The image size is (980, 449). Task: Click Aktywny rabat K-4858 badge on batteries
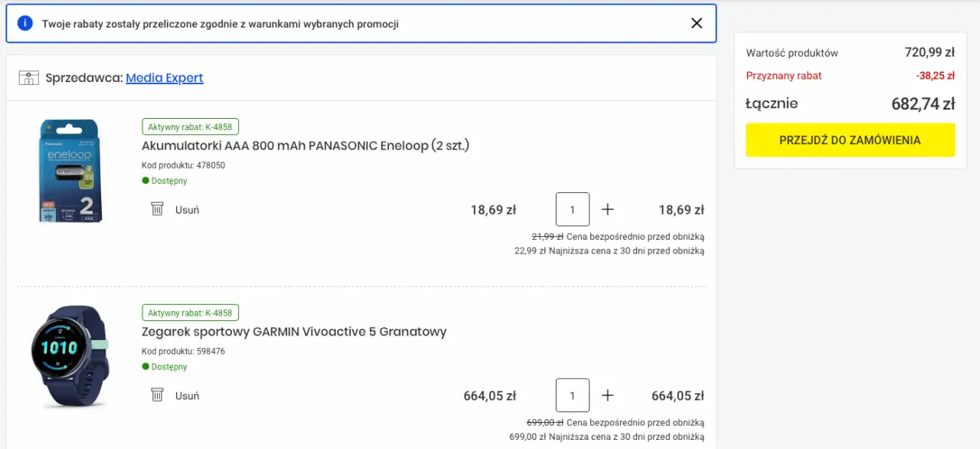pyautogui.click(x=191, y=126)
